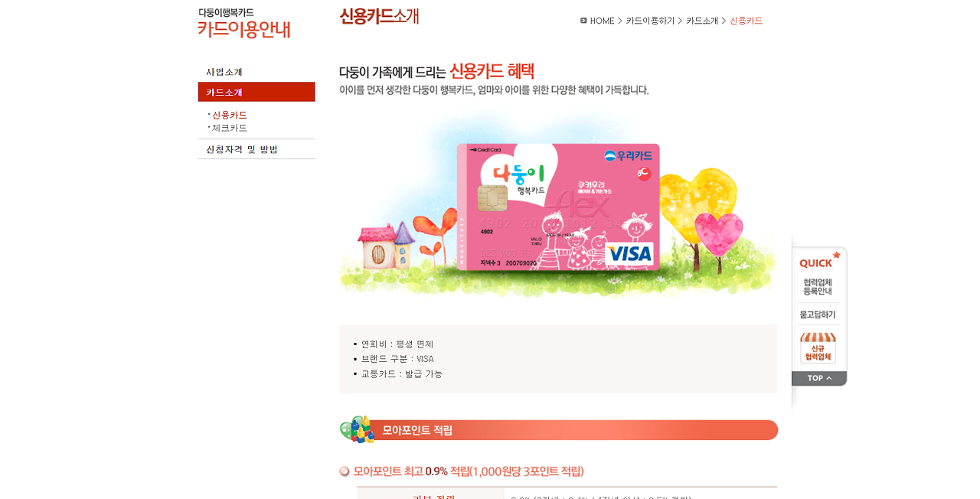Go to HOME breadcrumb link
This screenshot has height=499, width=980.
click(602, 21)
